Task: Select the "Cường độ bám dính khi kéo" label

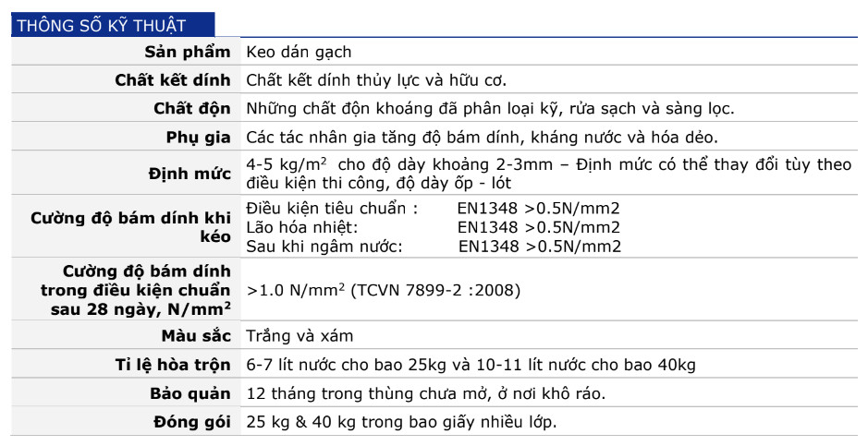Action: click(x=129, y=227)
